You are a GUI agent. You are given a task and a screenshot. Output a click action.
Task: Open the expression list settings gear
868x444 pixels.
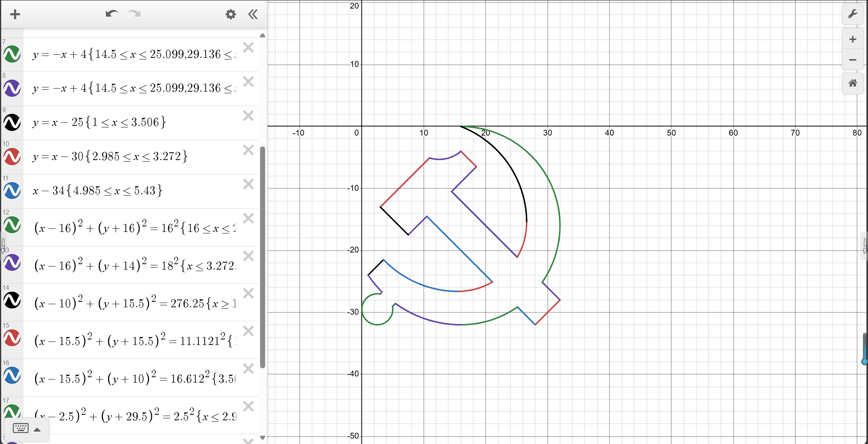click(231, 14)
